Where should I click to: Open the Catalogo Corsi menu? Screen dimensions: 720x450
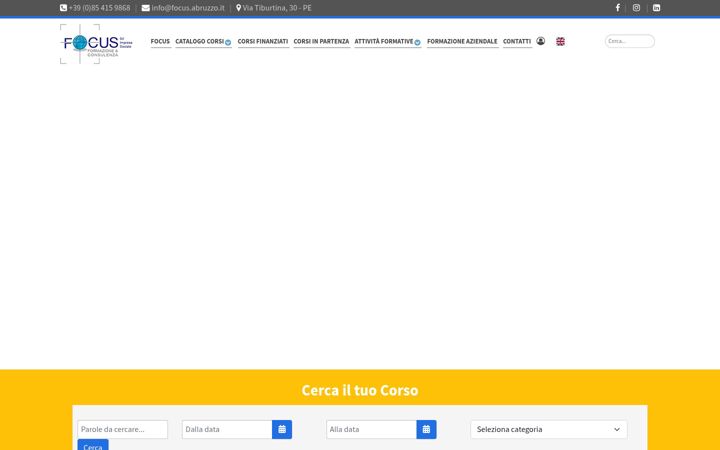tap(199, 41)
